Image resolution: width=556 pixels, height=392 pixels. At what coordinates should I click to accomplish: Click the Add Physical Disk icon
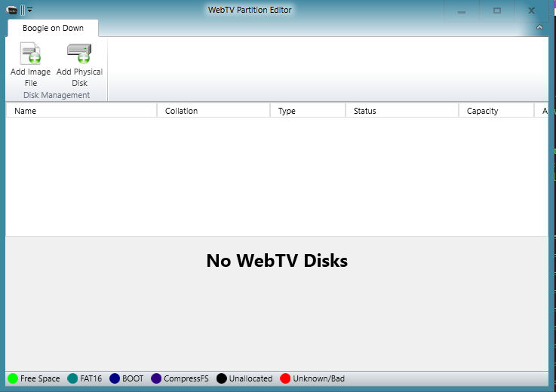tap(79, 54)
